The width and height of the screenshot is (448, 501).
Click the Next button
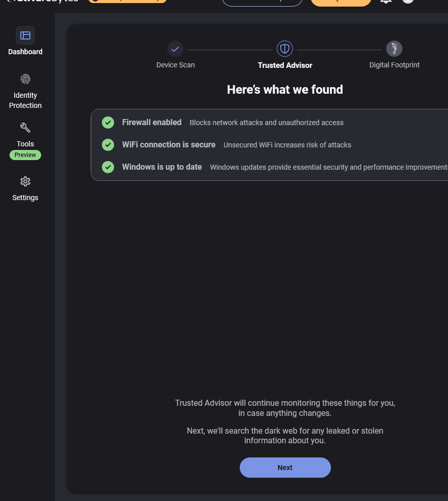pos(285,468)
